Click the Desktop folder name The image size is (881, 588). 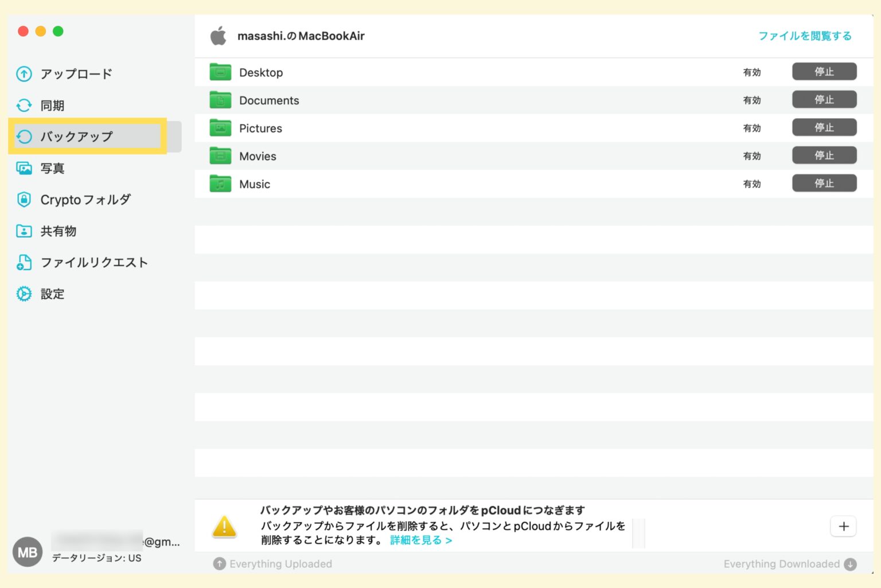click(261, 72)
